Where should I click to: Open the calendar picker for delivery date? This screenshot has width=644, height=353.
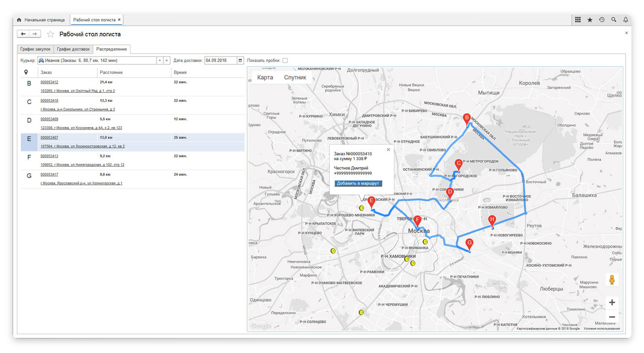point(240,60)
